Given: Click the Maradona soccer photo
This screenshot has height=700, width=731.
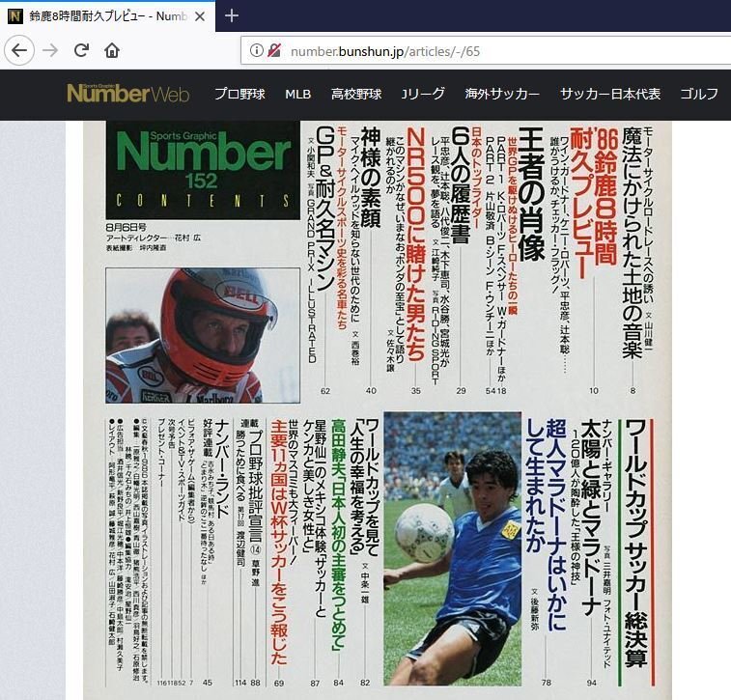Looking at the screenshot, I should (452, 548).
